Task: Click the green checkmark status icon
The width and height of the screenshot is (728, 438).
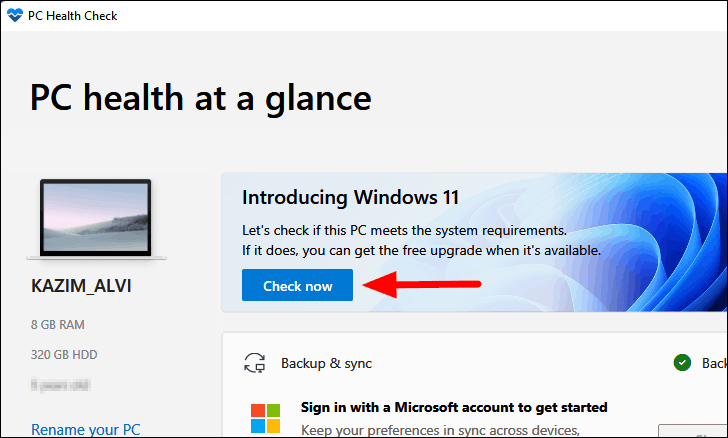Action: 682,363
